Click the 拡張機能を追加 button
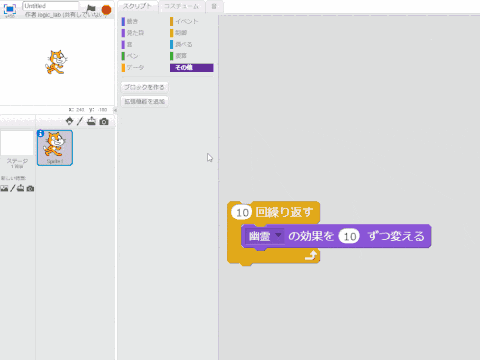 click(x=144, y=101)
